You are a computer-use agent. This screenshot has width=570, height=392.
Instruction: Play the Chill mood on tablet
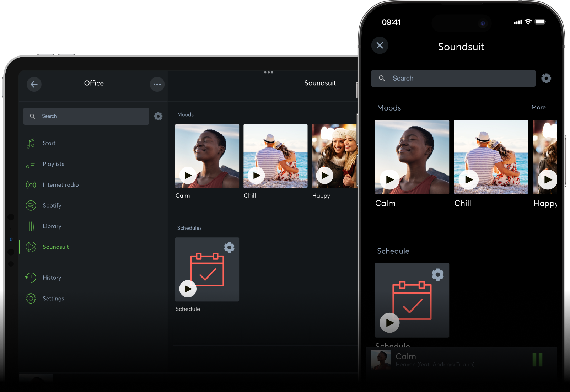[256, 175]
